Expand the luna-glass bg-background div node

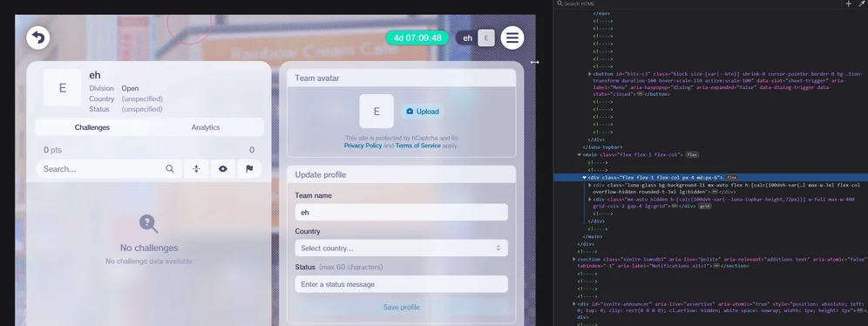[589, 185]
